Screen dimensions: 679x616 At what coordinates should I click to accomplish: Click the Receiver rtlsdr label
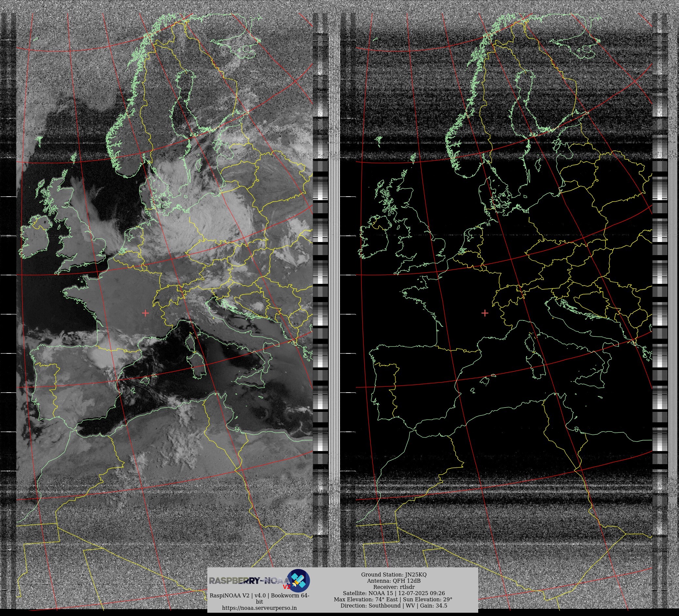pos(393,587)
